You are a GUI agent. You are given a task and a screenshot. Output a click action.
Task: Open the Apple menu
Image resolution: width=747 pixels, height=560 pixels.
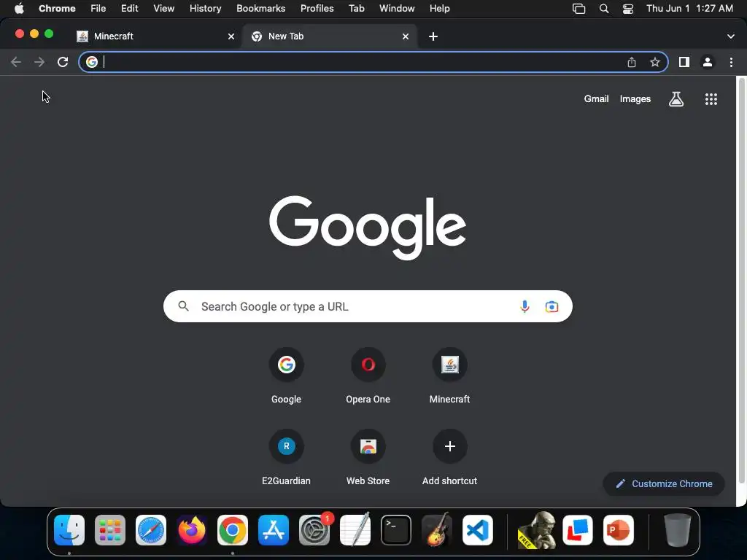(x=19, y=9)
